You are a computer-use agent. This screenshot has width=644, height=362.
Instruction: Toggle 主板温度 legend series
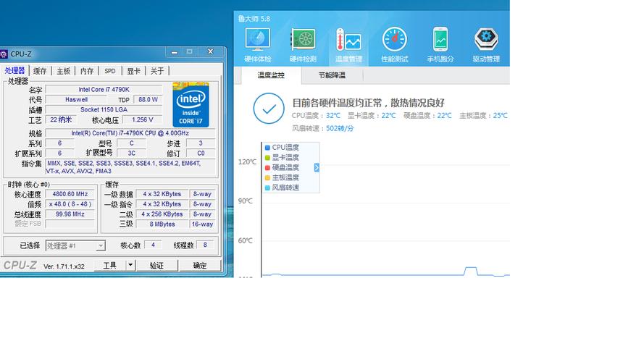[283, 177]
